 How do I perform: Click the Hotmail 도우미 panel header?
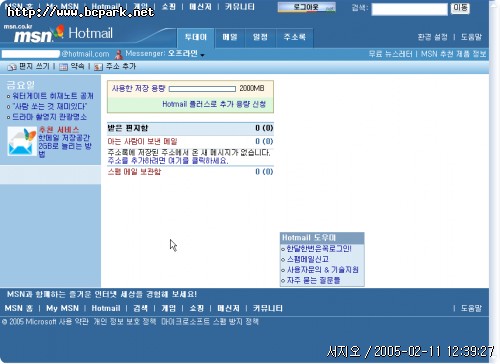[322, 238]
